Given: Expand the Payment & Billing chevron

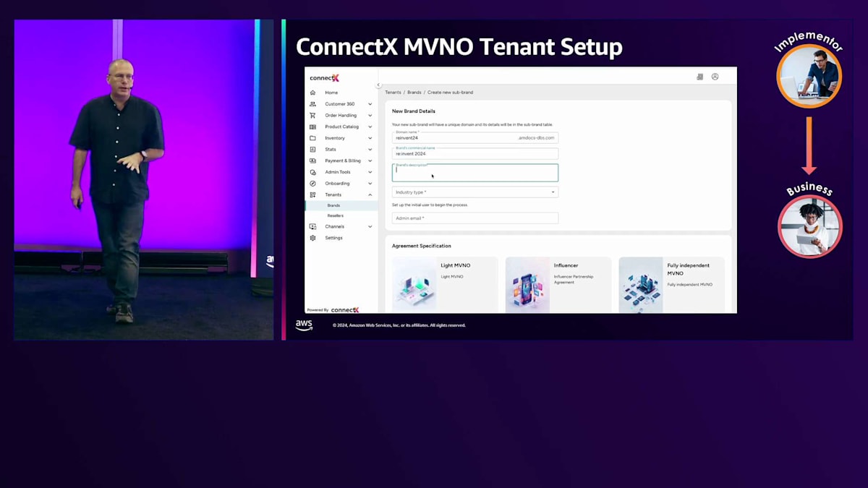Looking at the screenshot, I should tap(370, 160).
